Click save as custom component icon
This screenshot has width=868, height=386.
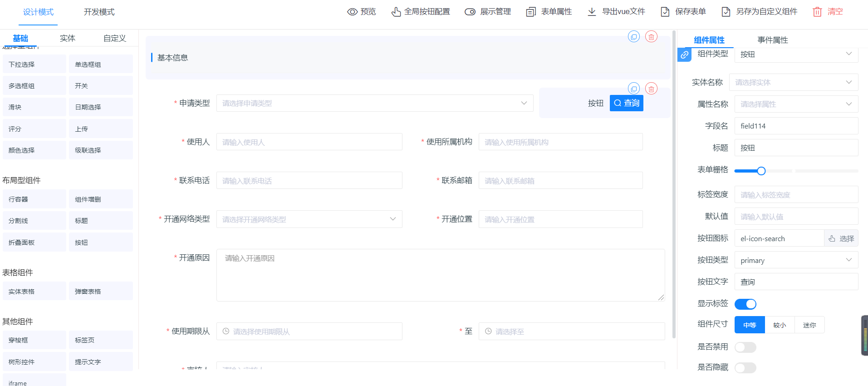726,12
